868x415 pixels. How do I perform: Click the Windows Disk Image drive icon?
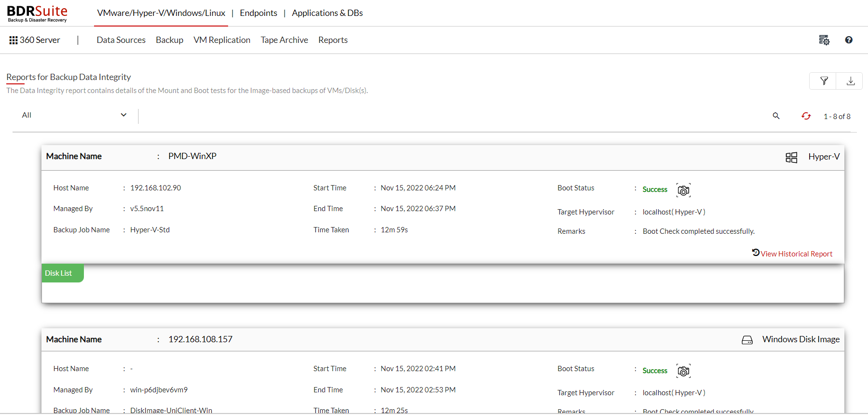point(747,340)
